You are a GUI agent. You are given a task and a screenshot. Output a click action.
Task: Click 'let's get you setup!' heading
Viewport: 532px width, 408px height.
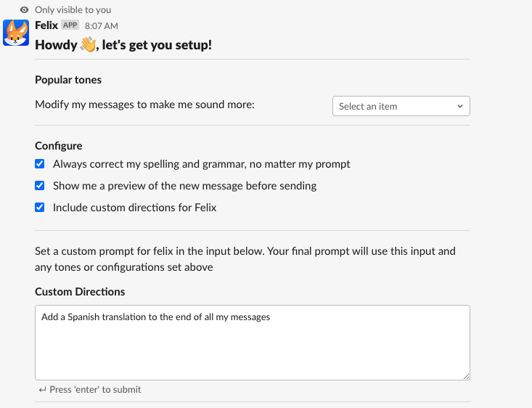157,45
